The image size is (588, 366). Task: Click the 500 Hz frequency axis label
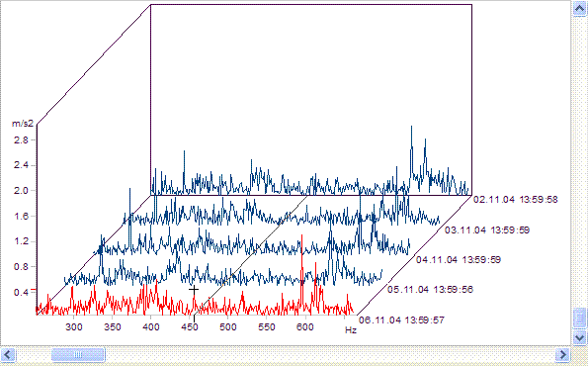click(228, 327)
